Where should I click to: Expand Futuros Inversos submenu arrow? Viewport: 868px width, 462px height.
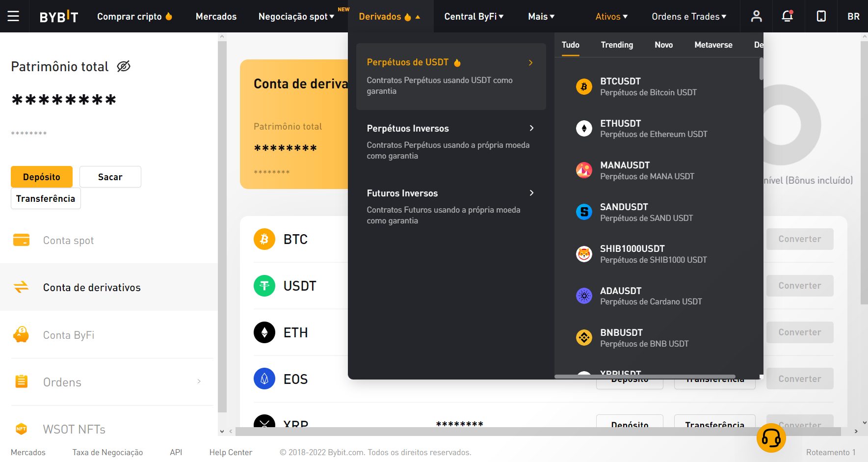pyautogui.click(x=531, y=193)
